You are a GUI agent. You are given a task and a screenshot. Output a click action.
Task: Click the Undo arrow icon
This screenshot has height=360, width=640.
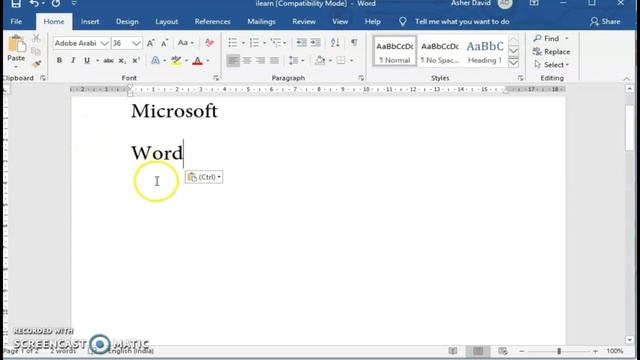(x=35, y=4)
